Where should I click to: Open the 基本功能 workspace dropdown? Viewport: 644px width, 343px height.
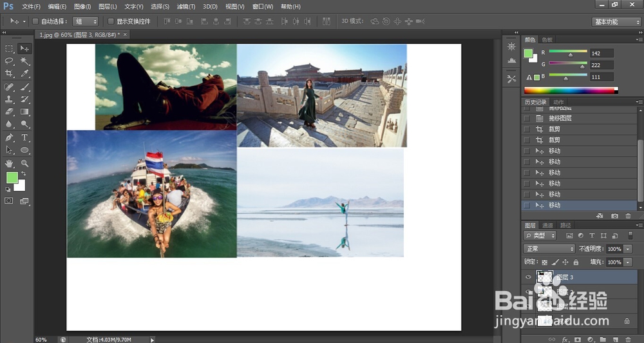(616, 22)
